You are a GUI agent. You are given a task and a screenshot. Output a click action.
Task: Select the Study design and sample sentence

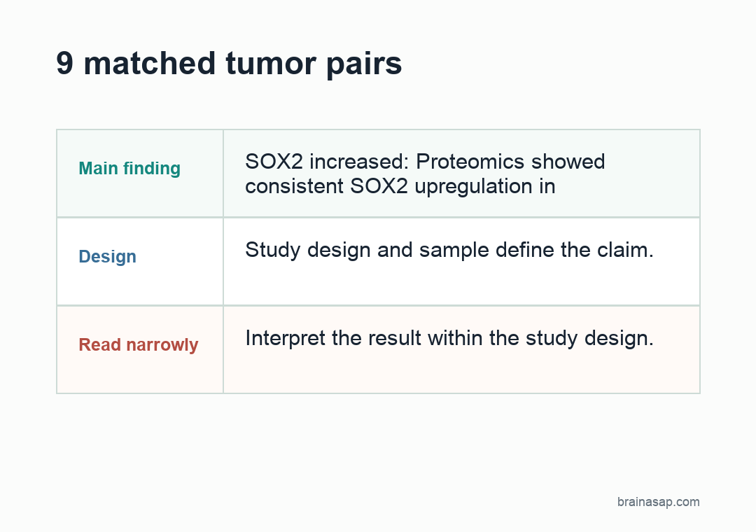449,250
